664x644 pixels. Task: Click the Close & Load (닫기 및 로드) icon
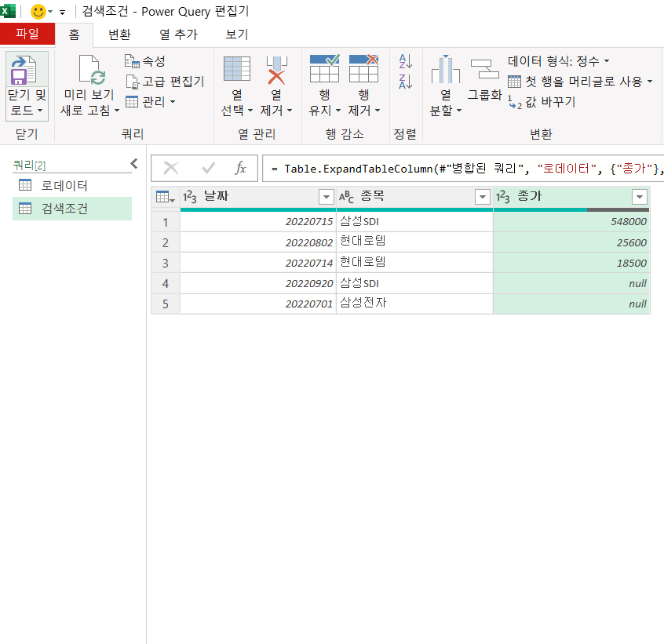click(24, 71)
